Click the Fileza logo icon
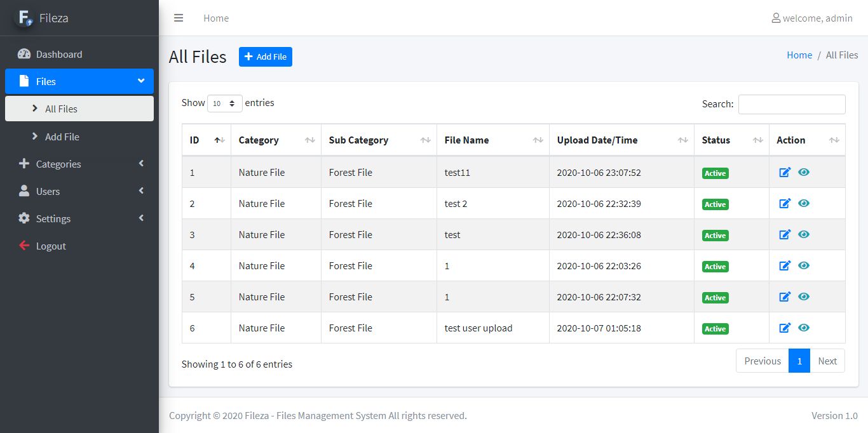Screen dimensions: 868x433 coord(24,18)
